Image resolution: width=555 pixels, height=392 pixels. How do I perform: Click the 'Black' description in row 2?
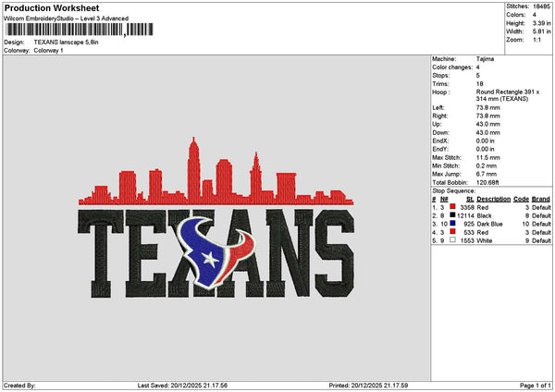484,215
